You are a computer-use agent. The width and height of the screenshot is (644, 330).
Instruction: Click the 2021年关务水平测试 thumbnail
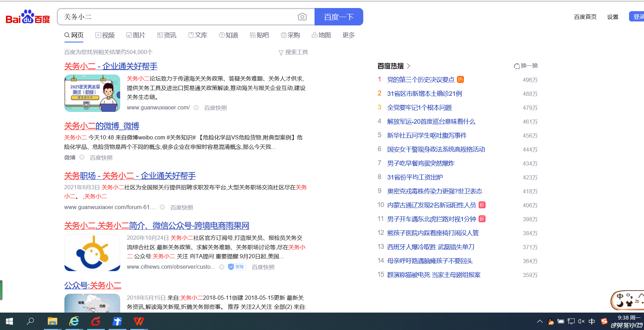pos(92,93)
